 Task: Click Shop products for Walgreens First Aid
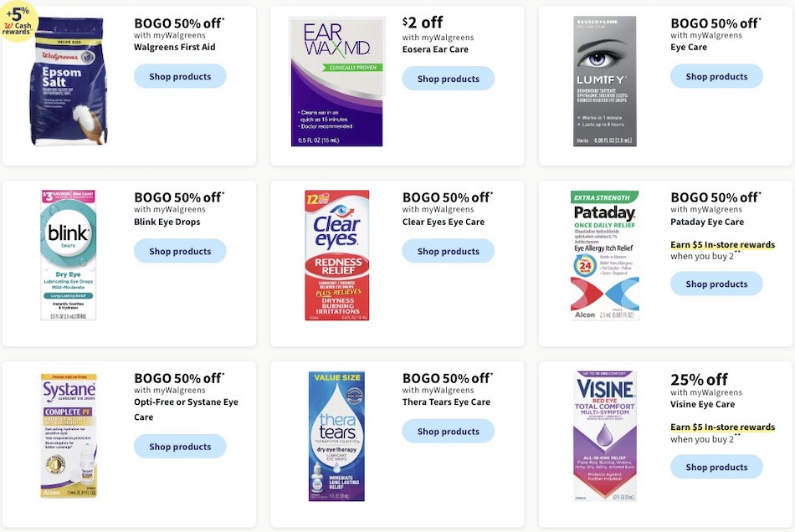tap(179, 76)
